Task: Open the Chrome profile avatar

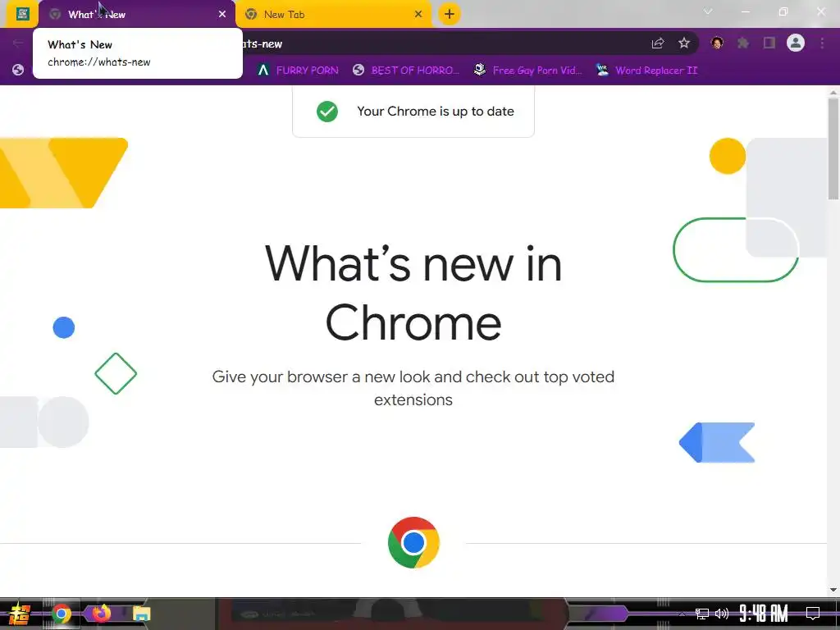Action: click(796, 43)
